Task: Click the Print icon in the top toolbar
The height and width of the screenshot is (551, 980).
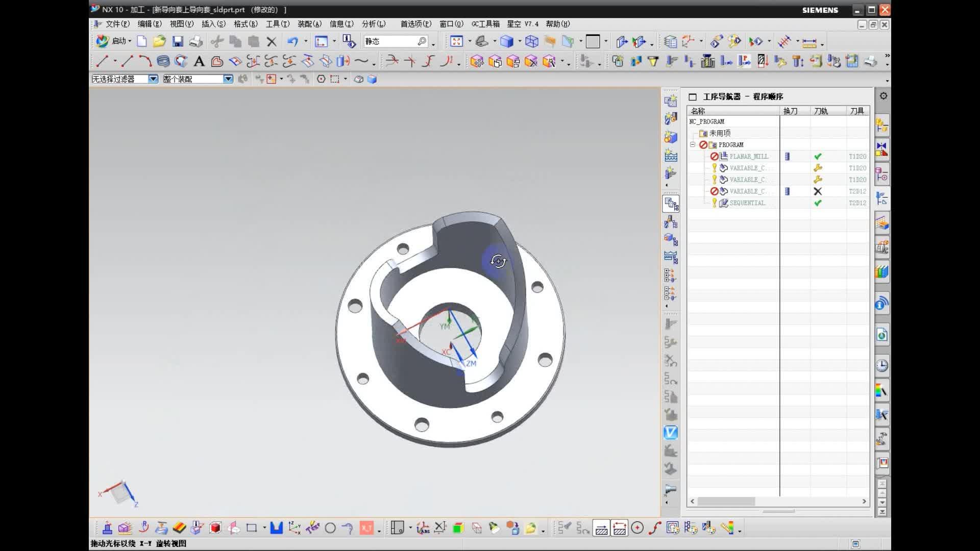Action: (196, 41)
